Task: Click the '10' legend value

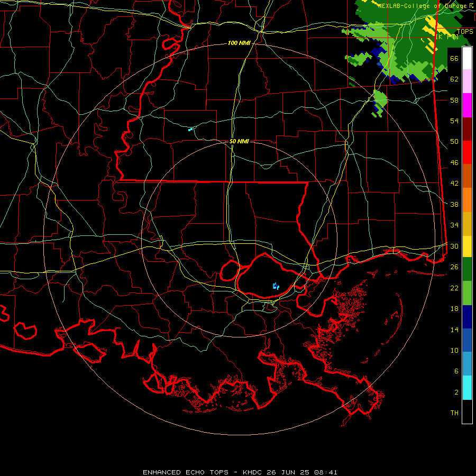Action: [454, 350]
